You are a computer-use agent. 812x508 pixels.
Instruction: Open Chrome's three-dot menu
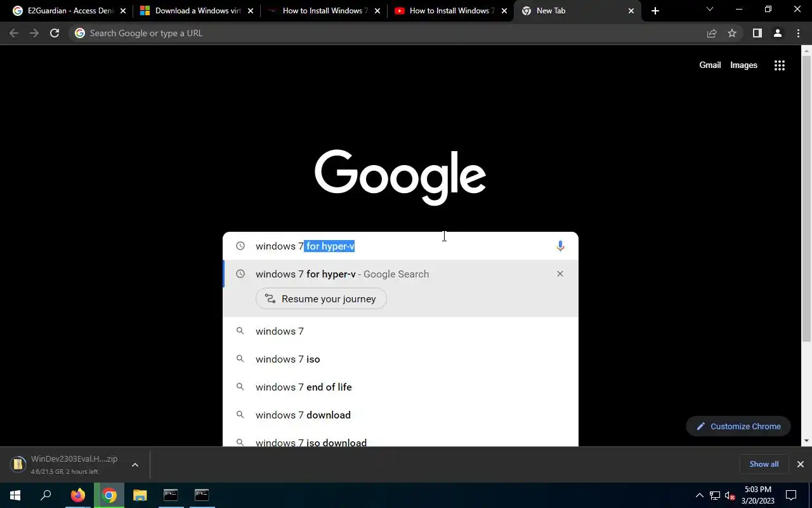(x=798, y=33)
